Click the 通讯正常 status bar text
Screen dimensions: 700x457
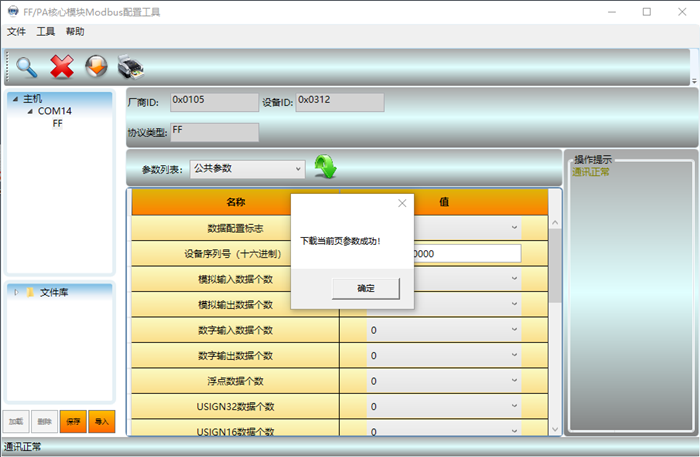click(22, 446)
